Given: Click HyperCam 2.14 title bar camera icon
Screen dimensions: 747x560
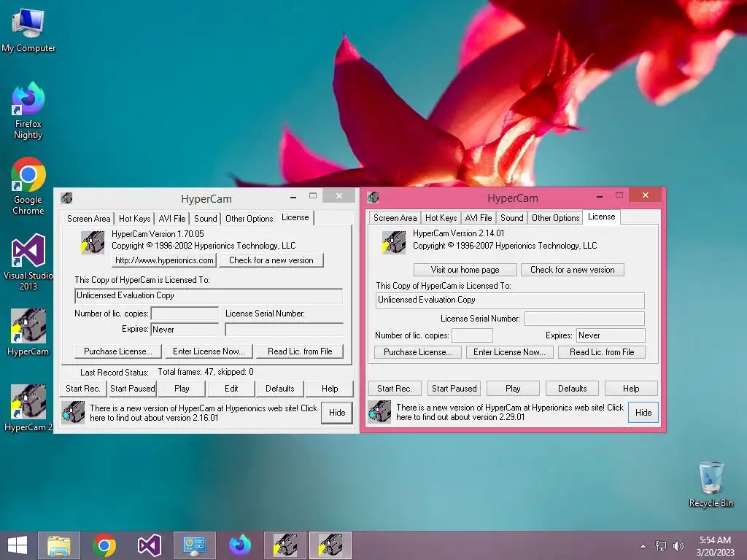Looking at the screenshot, I should point(373,197).
